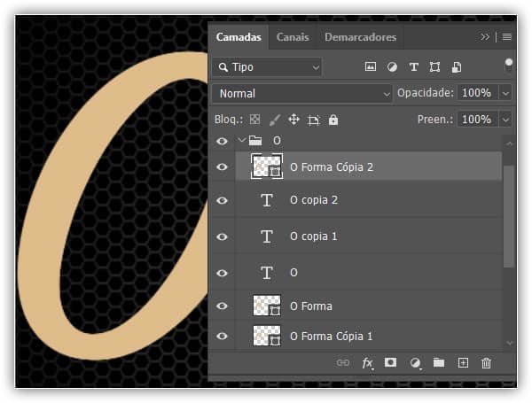
Task: Filter layers by adjustment layer icon
Action: coord(392,66)
